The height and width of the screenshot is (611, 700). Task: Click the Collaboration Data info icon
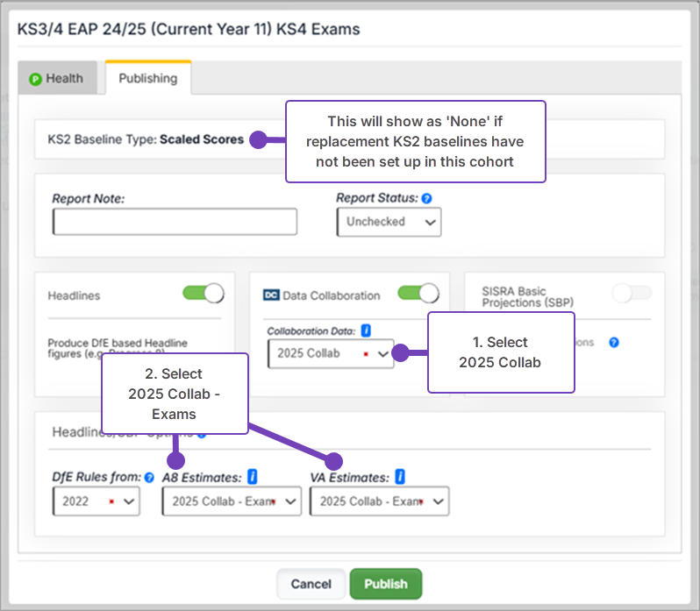(x=367, y=330)
